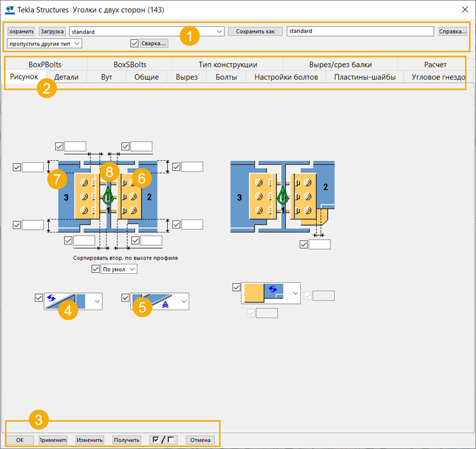
Task: Toggle checkbox for upper-right vertical offset field
Action: (x=176, y=167)
